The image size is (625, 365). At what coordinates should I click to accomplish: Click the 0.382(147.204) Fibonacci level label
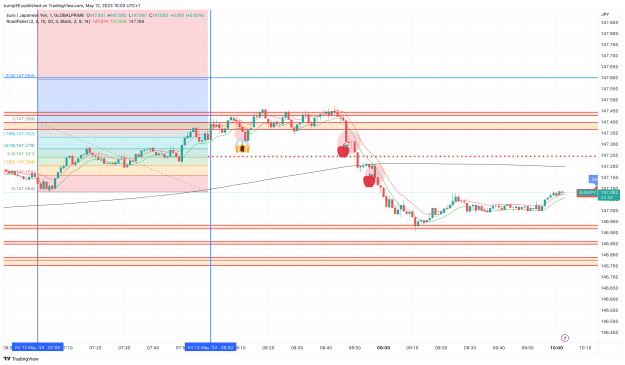(19, 162)
